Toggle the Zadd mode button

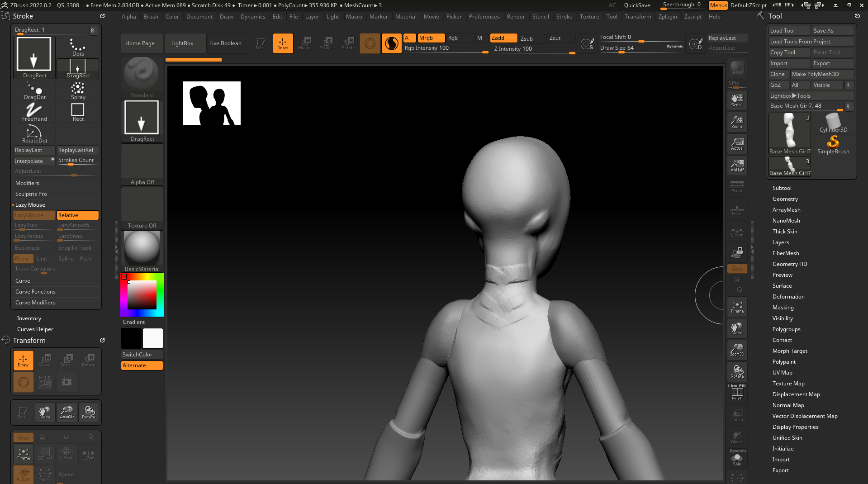[503, 38]
